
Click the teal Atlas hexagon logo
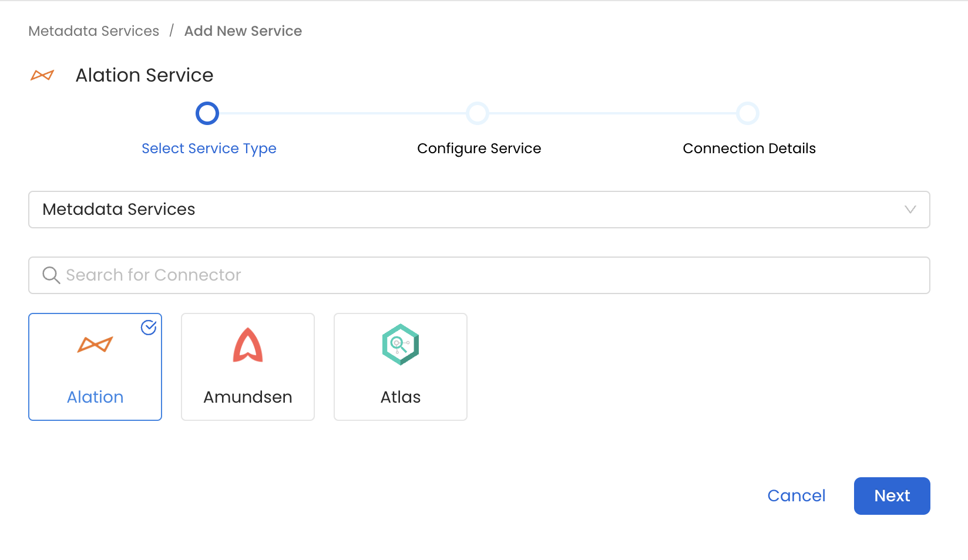[400, 345]
